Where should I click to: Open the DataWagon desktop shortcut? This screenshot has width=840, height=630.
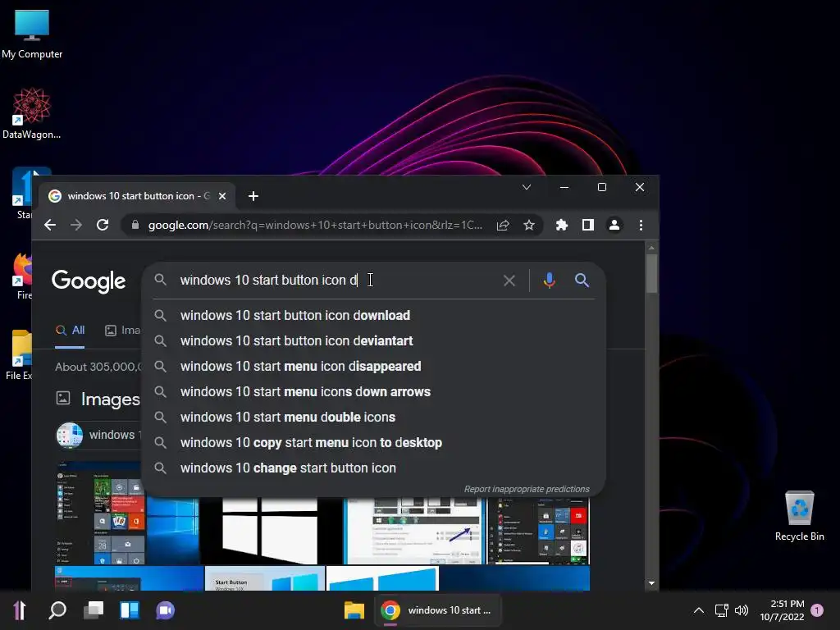coord(32,113)
